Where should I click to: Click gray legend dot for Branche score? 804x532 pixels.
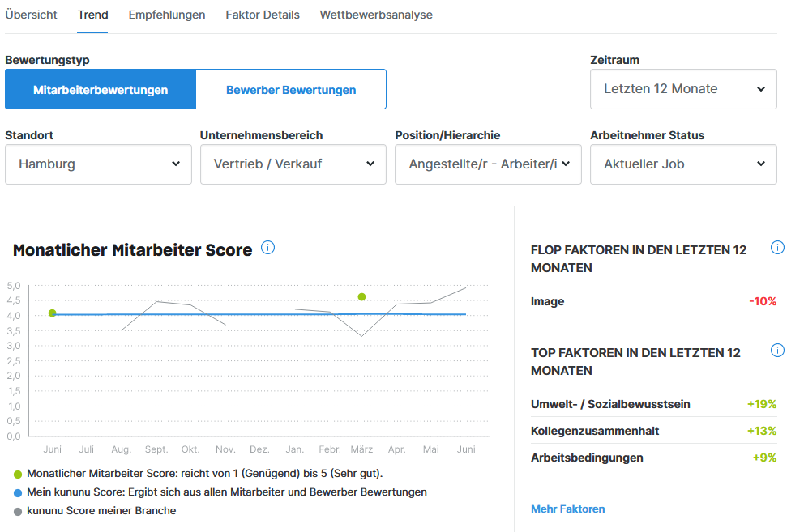(18, 511)
